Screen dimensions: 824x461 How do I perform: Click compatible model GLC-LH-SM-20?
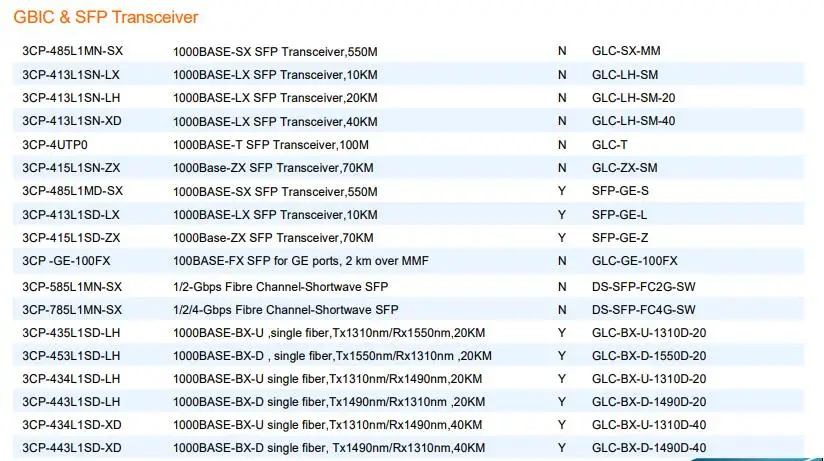coord(633,98)
